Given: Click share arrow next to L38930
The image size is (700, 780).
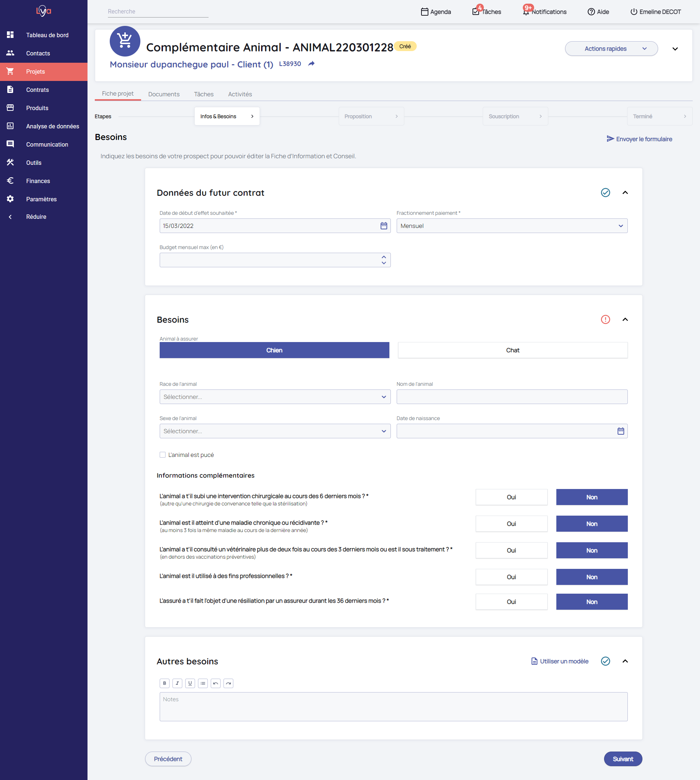Looking at the screenshot, I should (x=312, y=64).
